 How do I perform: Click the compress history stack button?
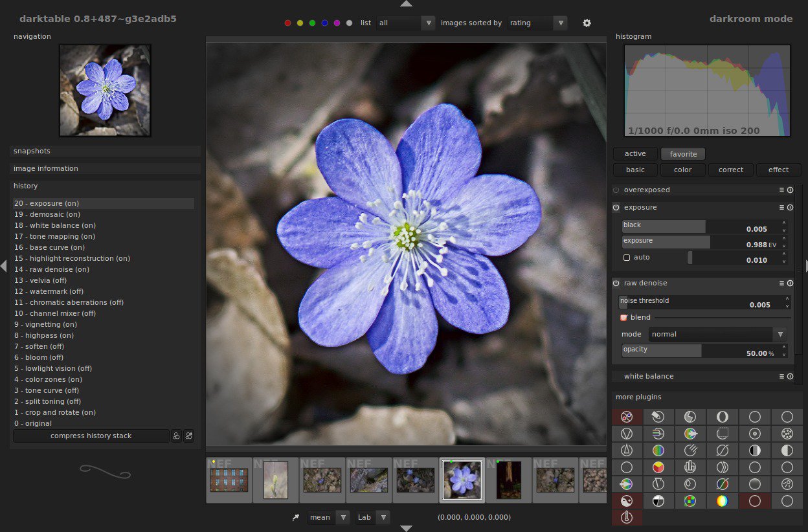pos(91,436)
